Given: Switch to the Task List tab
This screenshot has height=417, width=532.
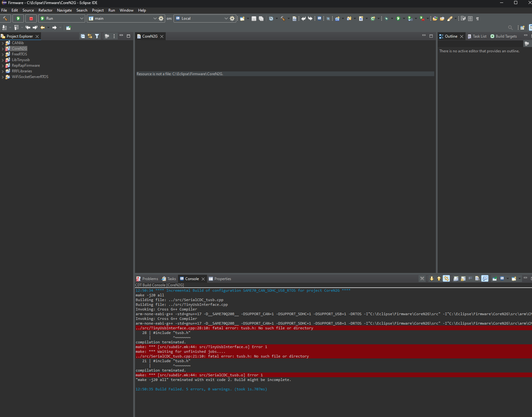Looking at the screenshot, I should pyautogui.click(x=477, y=36).
